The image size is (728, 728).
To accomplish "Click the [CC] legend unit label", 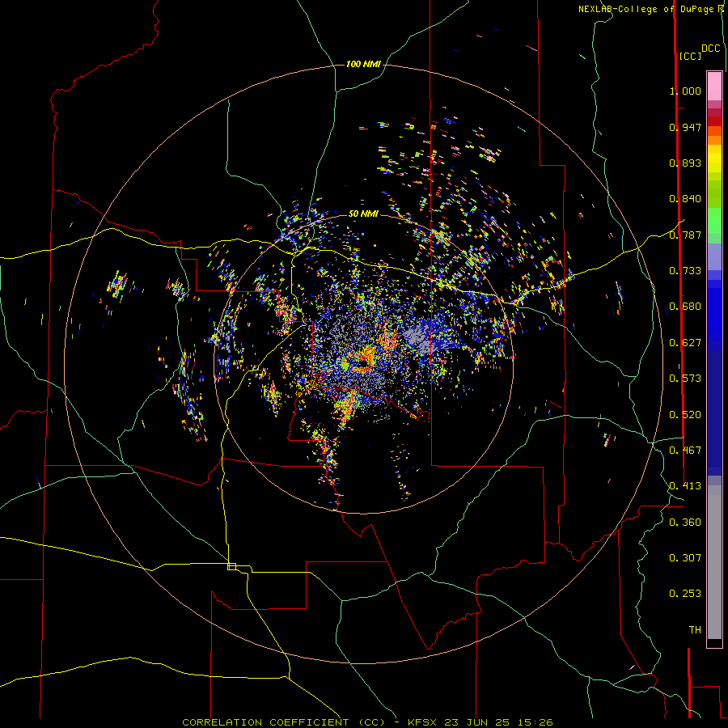I will (690, 56).
